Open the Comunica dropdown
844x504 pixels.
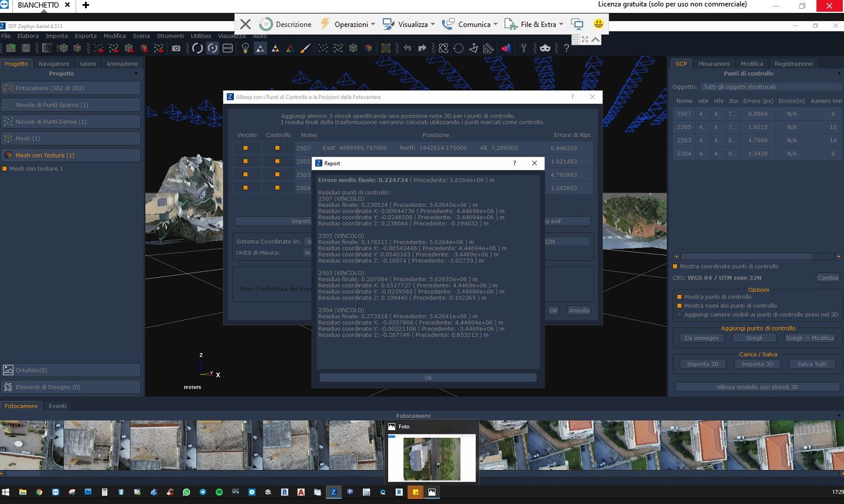point(469,24)
